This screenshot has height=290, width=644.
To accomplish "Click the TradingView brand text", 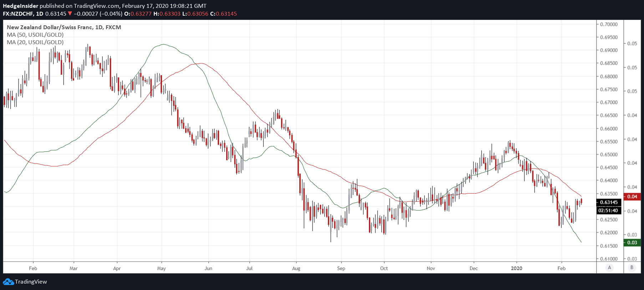I will pos(31,282).
